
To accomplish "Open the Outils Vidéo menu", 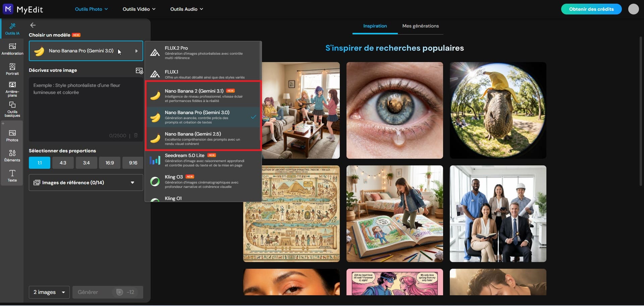I will pyautogui.click(x=139, y=9).
